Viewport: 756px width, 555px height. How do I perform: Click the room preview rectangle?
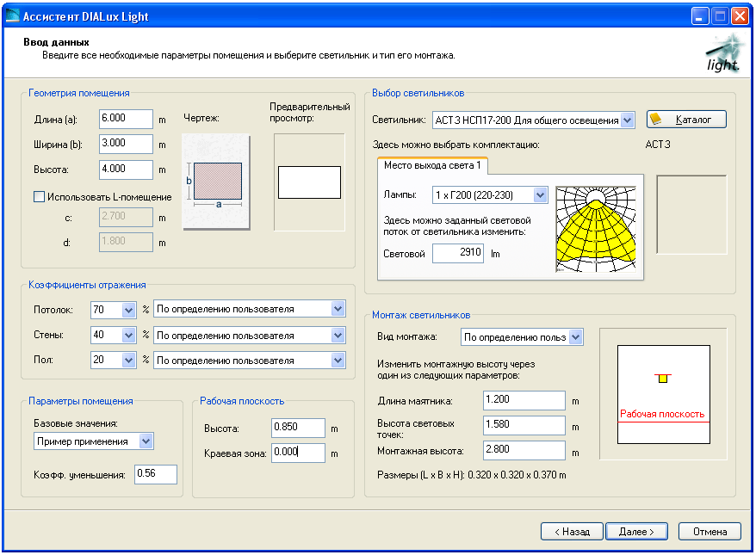point(309,182)
